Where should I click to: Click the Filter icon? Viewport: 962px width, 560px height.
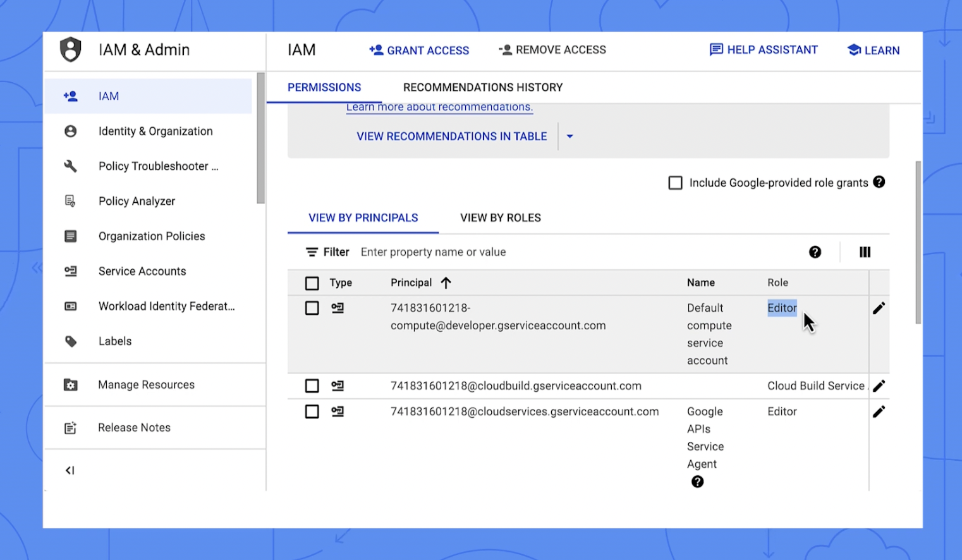(x=312, y=252)
